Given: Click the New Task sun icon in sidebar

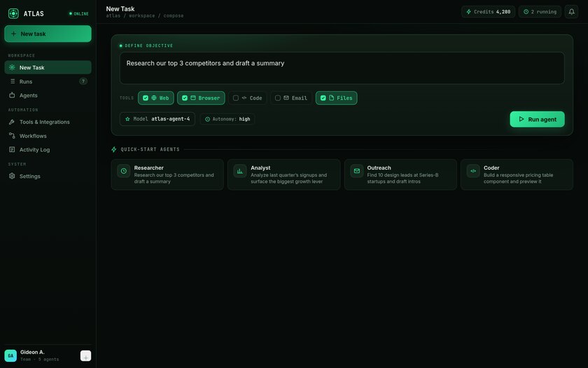Looking at the screenshot, I should pos(12,67).
